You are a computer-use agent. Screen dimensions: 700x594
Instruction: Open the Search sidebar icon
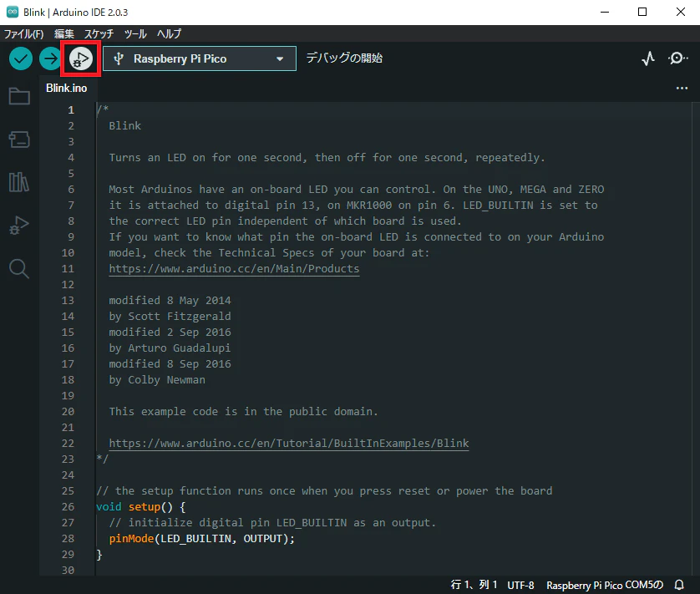[19, 268]
